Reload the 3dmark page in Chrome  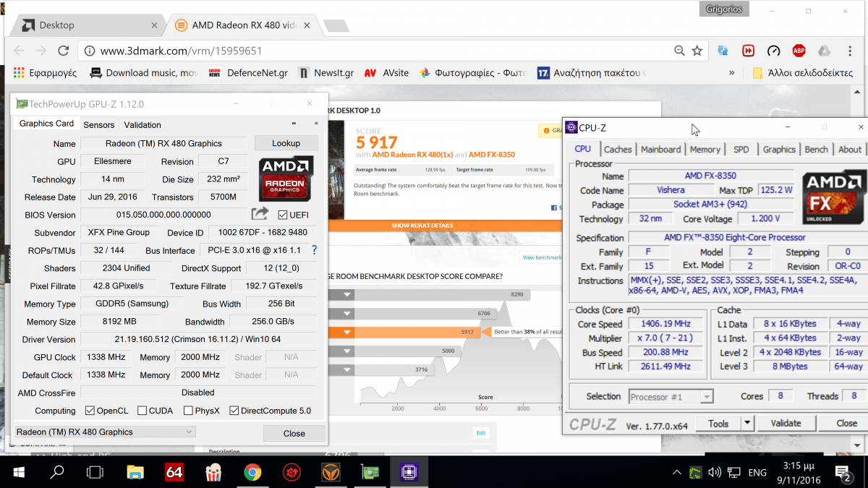click(64, 51)
